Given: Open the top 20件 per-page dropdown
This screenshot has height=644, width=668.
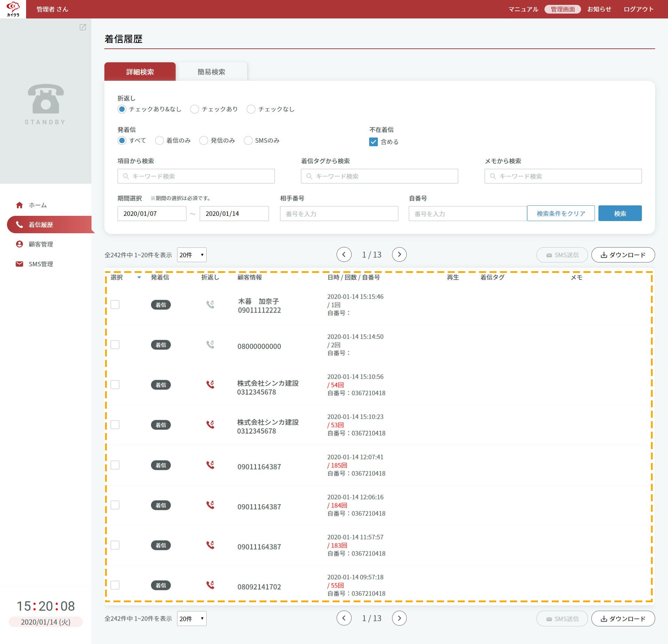Looking at the screenshot, I should pos(192,255).
